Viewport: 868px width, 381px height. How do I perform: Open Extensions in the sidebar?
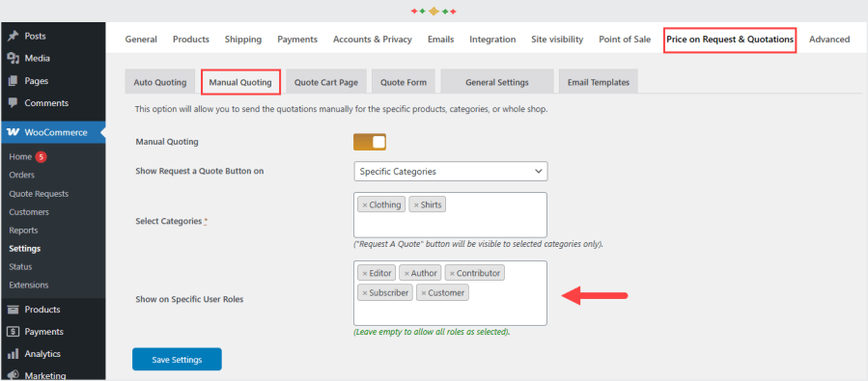29,285
